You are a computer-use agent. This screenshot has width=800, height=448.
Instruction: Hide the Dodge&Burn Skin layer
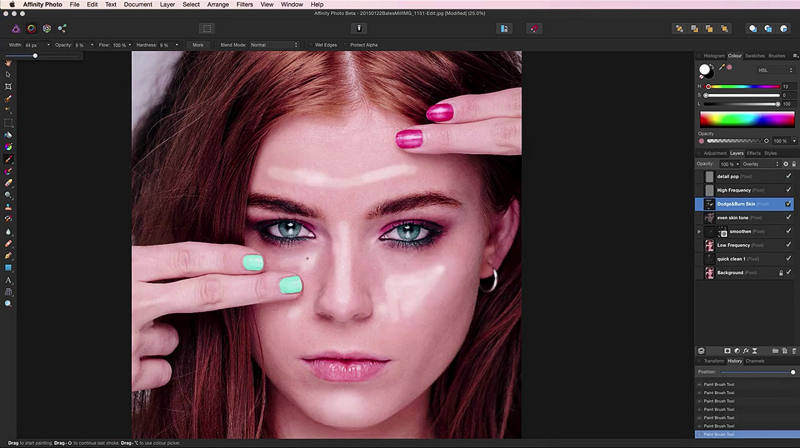point(788,204)
